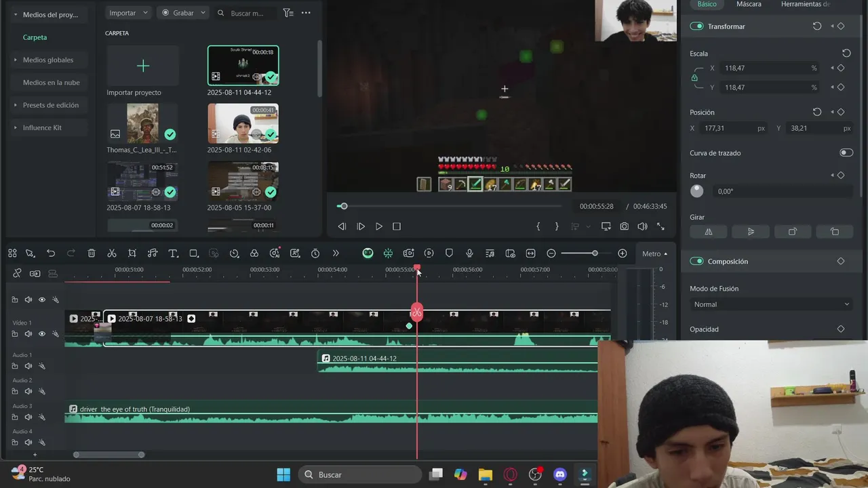Screen dimensions: 868x488
Task: Start voiceover recording with microphone icon
Action: click(469, 253)
